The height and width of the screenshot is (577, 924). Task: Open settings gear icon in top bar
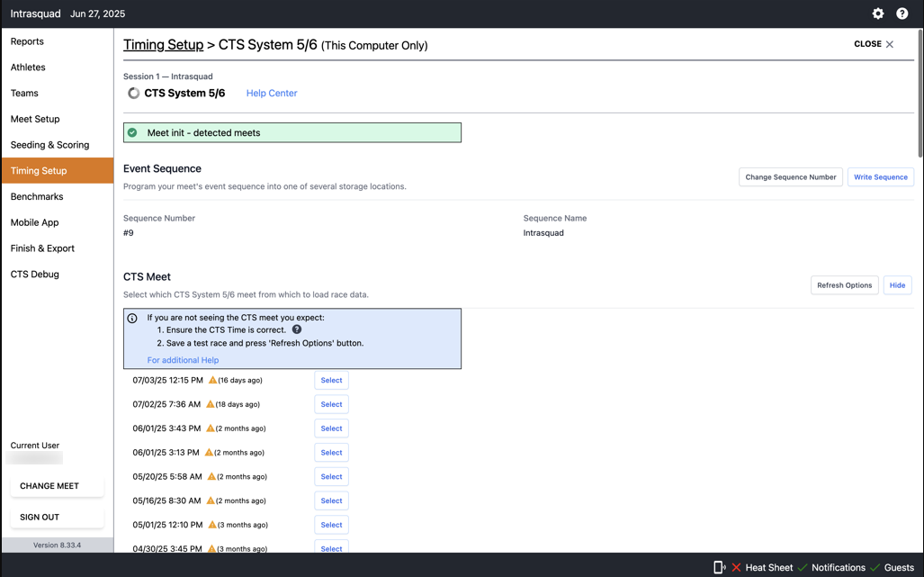[x=878, y=14]
